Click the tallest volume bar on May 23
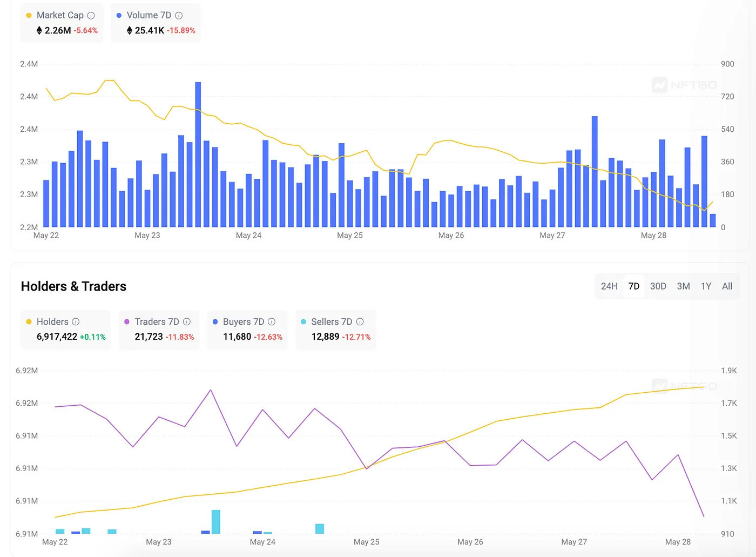Viewport: 756px width, 557px height. [198, 155]
